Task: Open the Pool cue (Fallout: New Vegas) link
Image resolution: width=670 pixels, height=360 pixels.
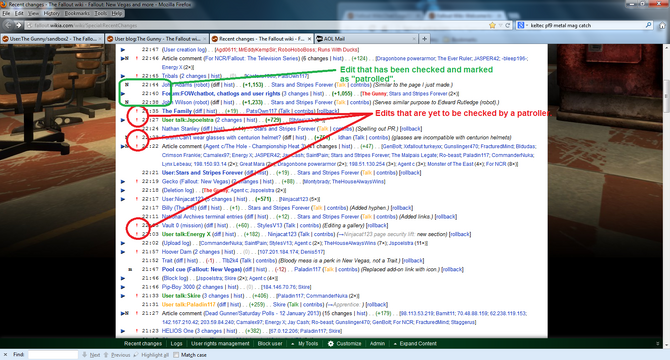Action: coord(202,269)
